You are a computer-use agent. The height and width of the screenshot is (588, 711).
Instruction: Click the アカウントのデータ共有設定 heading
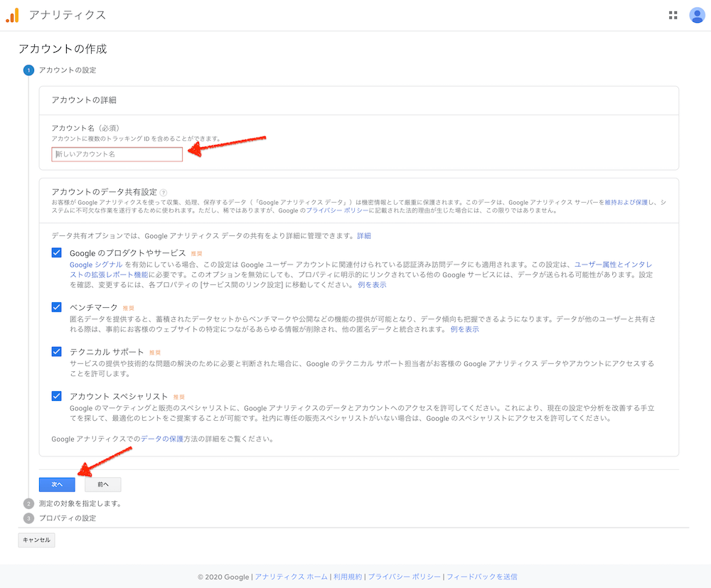tap(105, 192)
